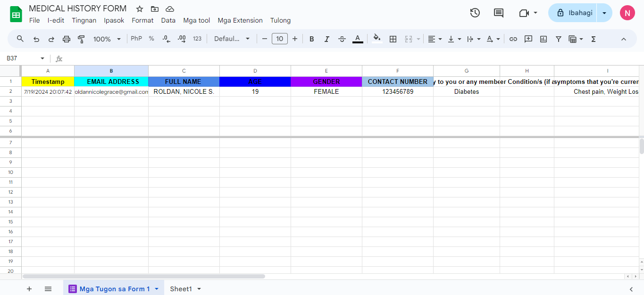Toggle strikethrough formatting

(x=342, y=39)
